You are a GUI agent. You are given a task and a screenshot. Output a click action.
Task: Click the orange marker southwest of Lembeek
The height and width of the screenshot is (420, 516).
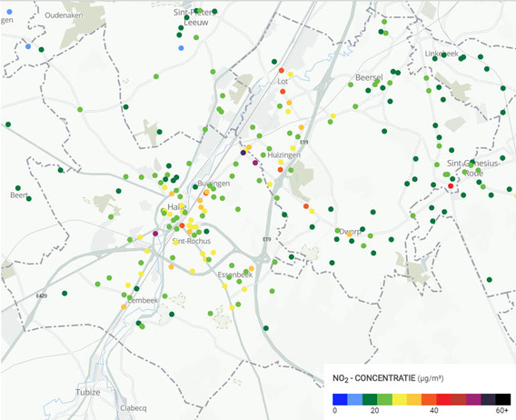(x=124, y=307)
